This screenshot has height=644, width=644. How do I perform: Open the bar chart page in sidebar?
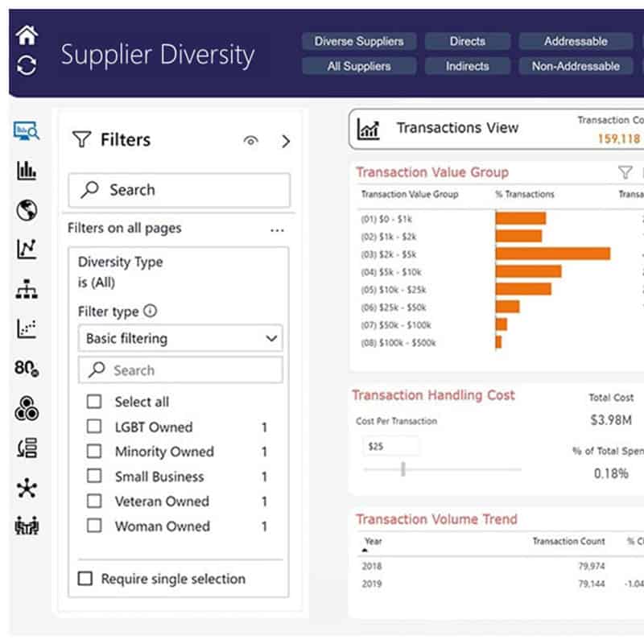click(27, 170)
